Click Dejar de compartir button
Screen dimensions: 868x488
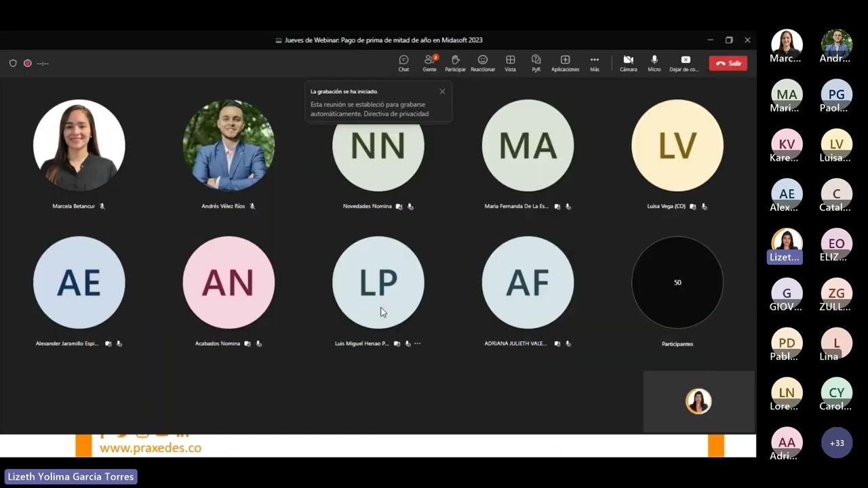pos(684,63)
